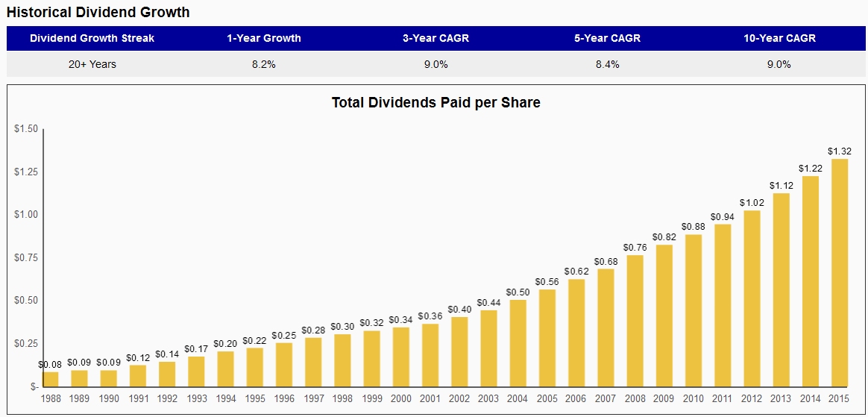
Task: Click the $0.50 y-axis label
Action: tap(26, 301)
